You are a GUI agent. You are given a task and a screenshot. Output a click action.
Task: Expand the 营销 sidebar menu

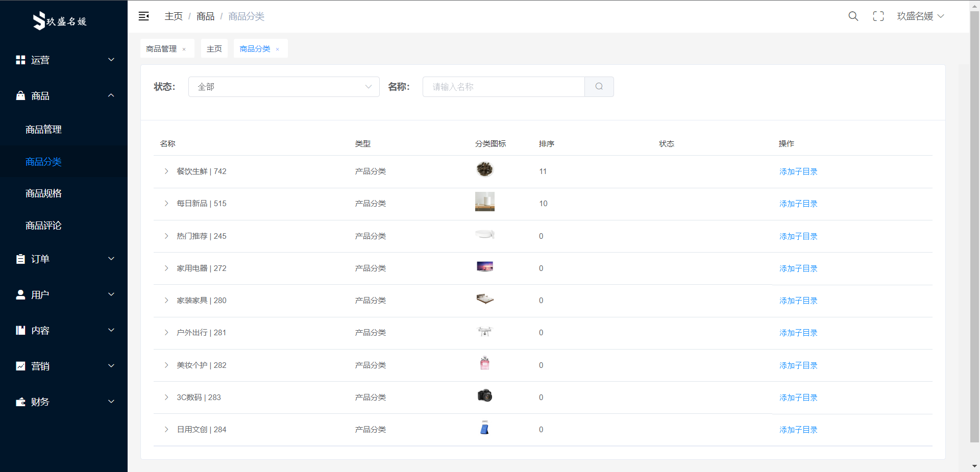pos(64,366)
